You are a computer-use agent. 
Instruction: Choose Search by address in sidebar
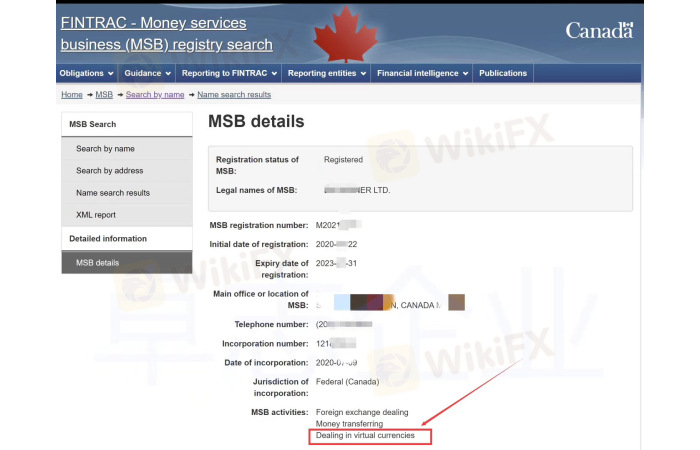112,171
